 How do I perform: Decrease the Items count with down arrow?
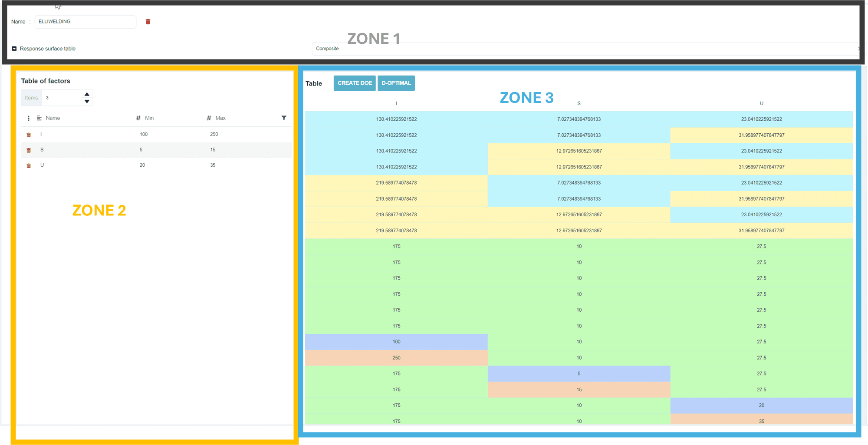(x=87, y=102)
